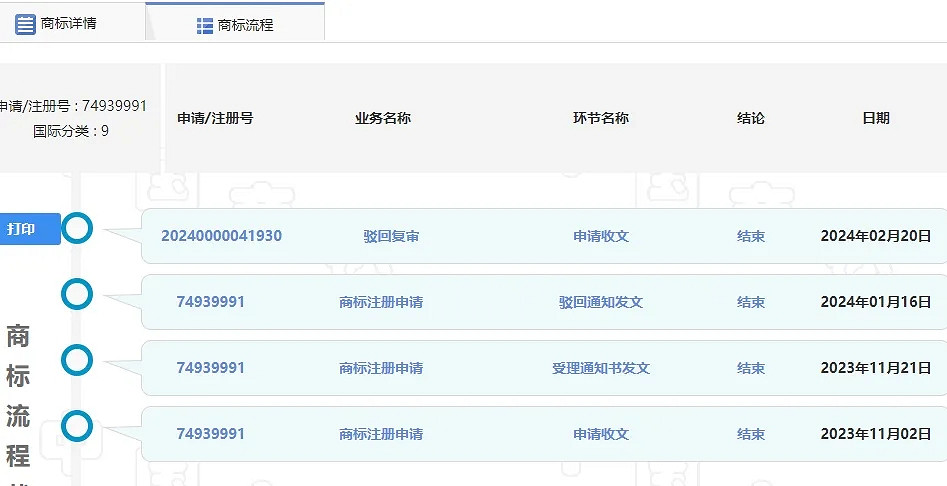Click the grid icon on 商标流程 tab

coord(205,26)
